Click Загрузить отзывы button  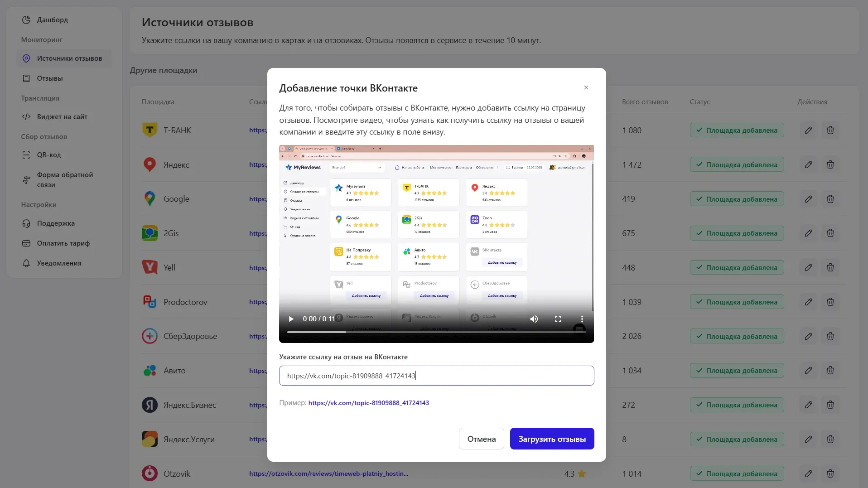pos(552,439)
